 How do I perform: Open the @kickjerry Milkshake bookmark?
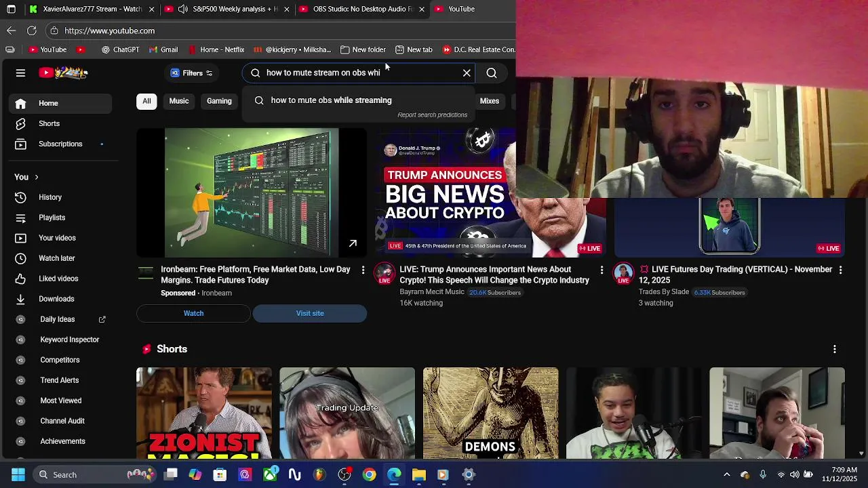(292, 49)
